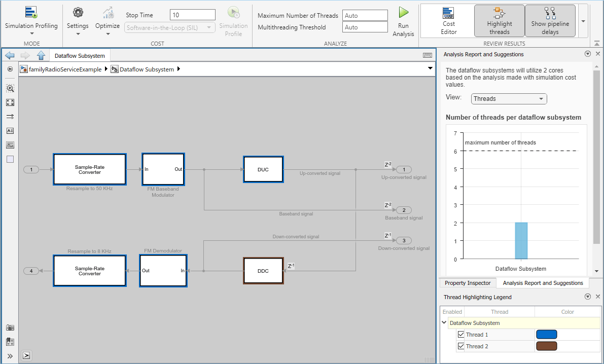Open the Cost Editor
This screenshot has height=364, width=604.
(449, 21)
